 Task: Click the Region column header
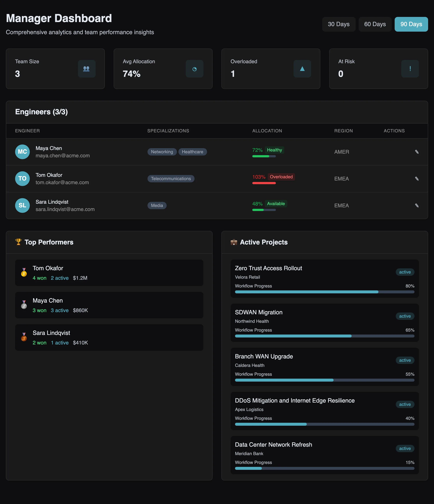pyautogui.click(x=344, y=131)
